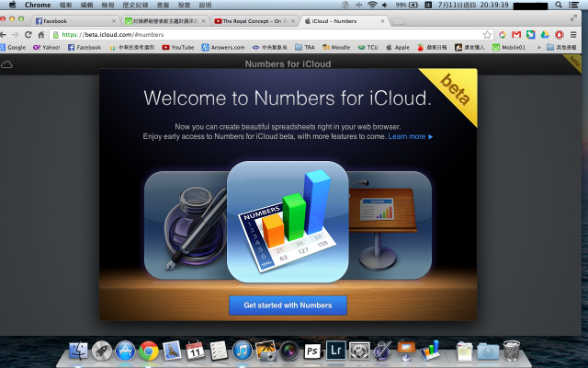Open the Trash in the Dock
Screen dimensions: 588x368
(512, 351)
